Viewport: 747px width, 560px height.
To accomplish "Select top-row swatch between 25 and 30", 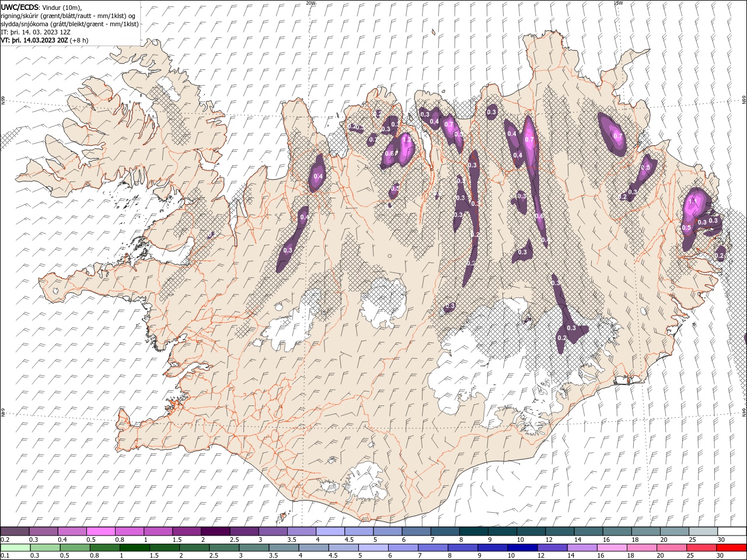I will [x=703, y=531].
